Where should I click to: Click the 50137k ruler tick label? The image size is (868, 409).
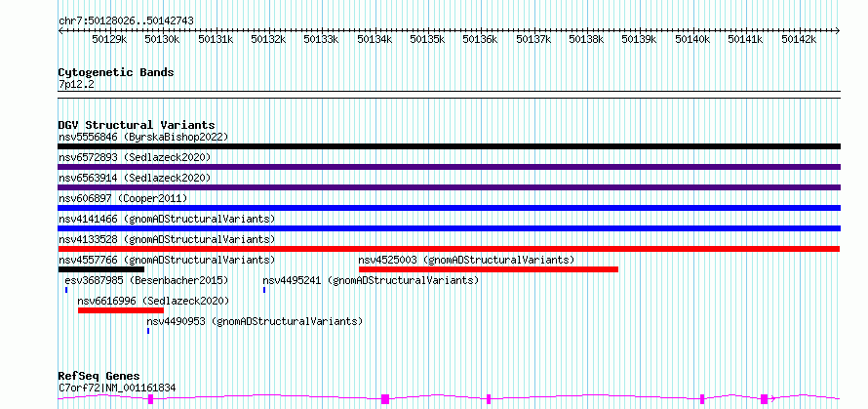click(x=533, y=39)
